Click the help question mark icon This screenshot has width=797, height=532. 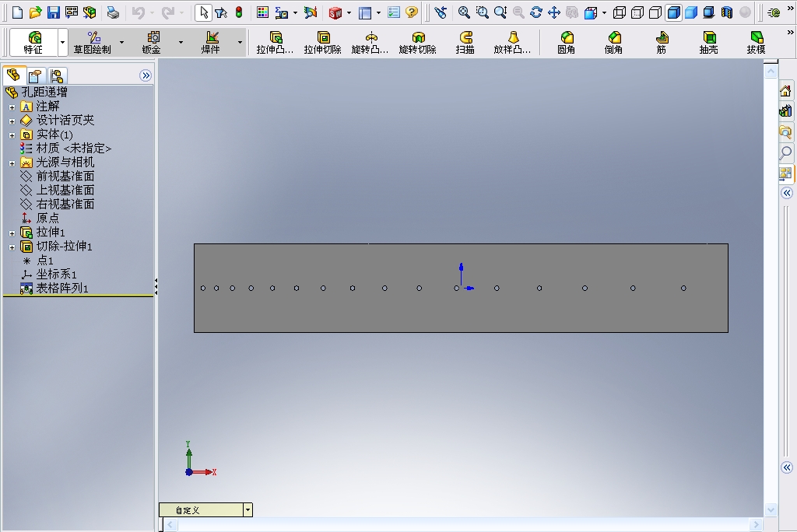pos(412,12)
